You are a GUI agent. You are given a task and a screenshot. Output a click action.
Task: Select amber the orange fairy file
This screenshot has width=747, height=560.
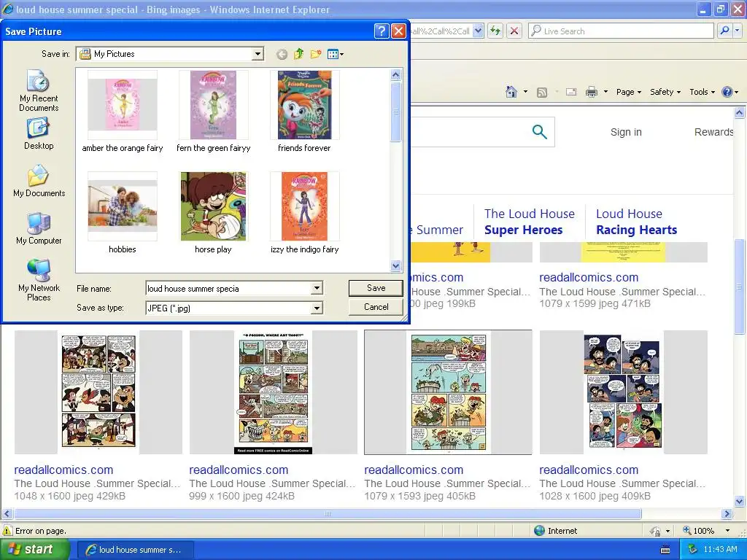123,112
